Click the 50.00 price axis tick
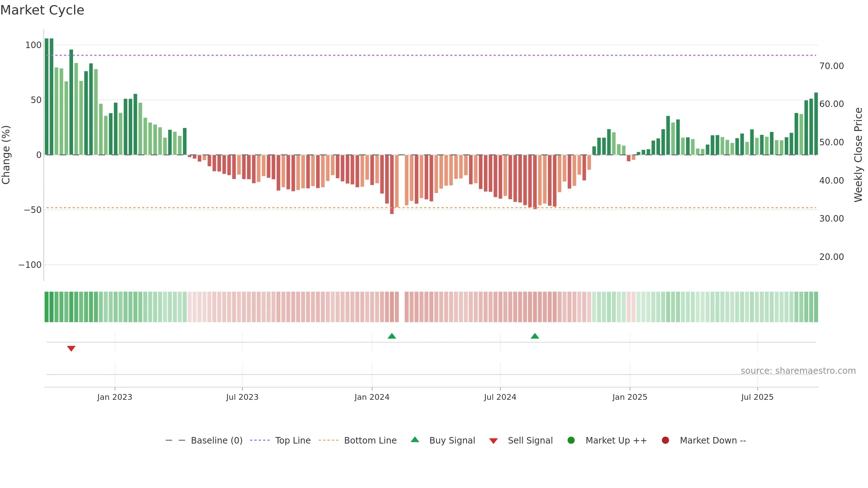Image resolution: width=868 pixels, height=488 pixels. 831,142
